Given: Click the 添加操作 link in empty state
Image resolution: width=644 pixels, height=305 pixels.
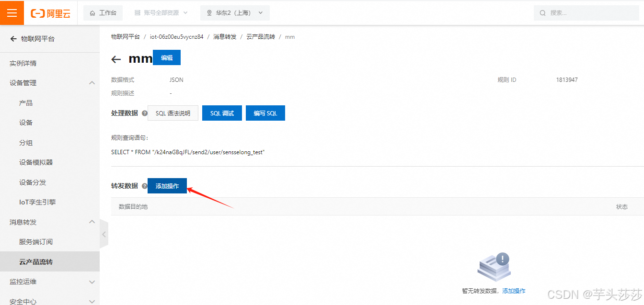Looking at the screenshot, I should click(514, 291).
